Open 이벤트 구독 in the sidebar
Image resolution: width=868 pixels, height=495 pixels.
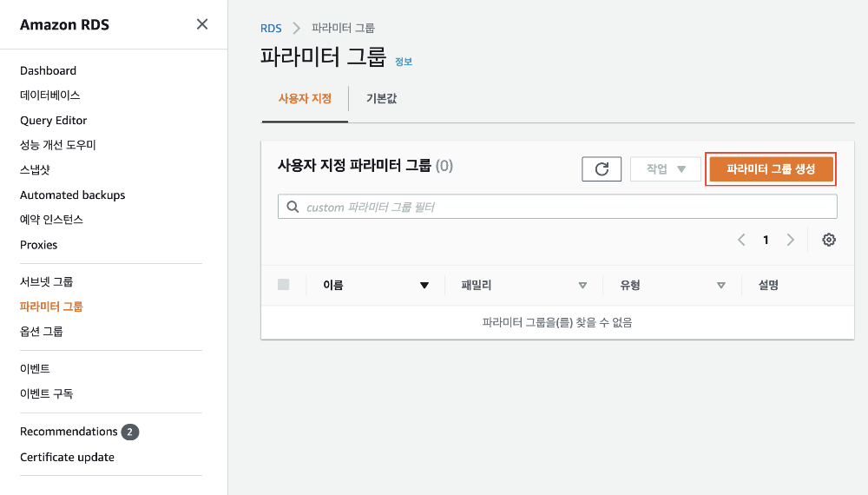tap(47, 393)
